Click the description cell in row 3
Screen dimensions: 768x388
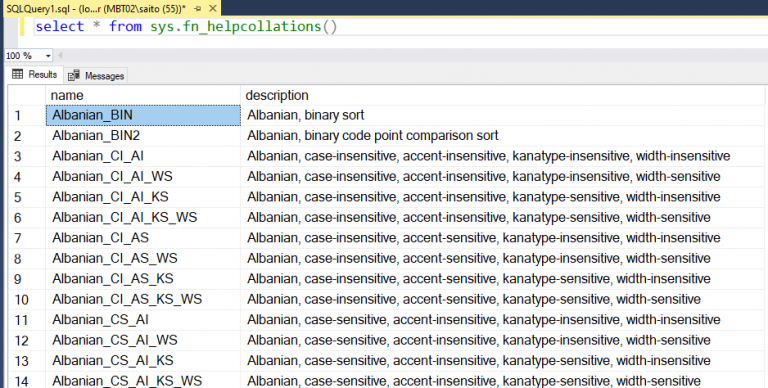(x=503, y=156)
